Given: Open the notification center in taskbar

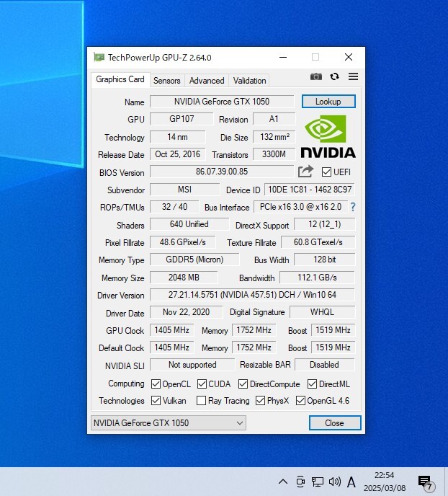Looking at the screenshot, I should (x=425, y=482).
